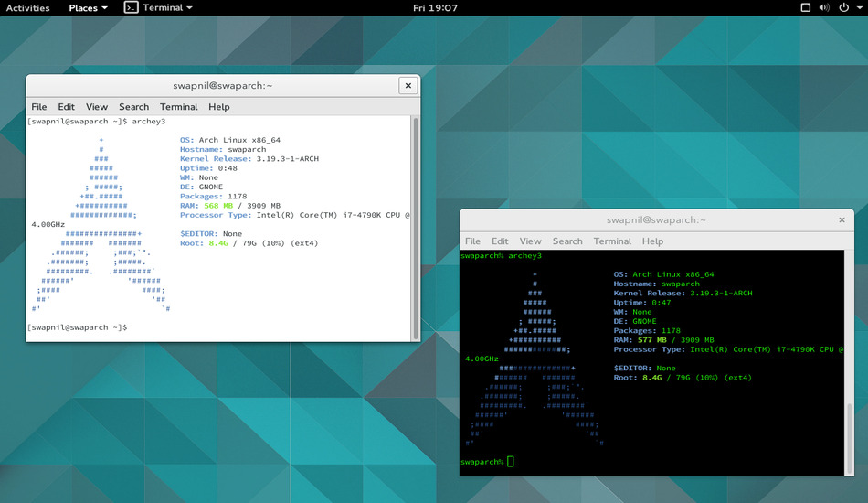Click the 'Kernel Release: 3.19.3-1-ARCH' line in white terminal

coord(249,158)
